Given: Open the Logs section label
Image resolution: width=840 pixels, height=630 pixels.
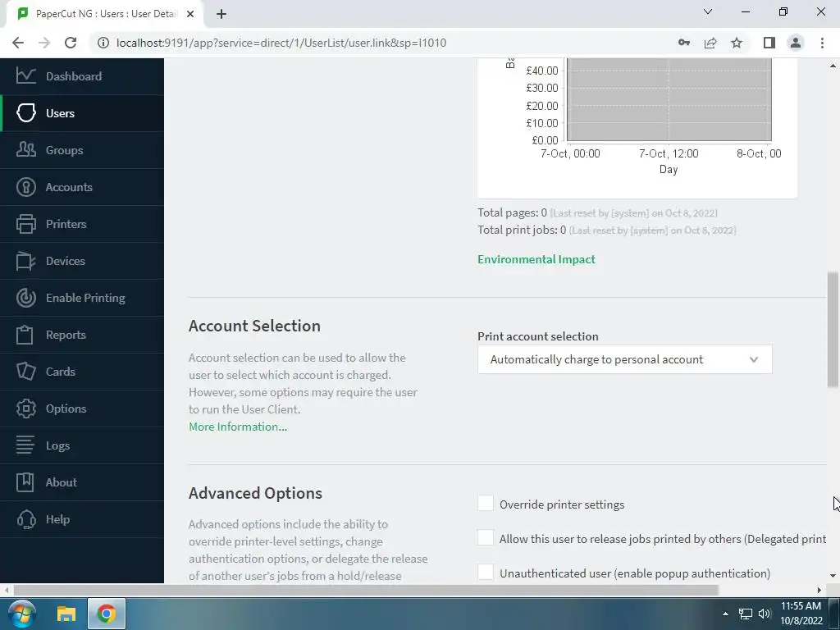Looking at the screenshot, I should (x=58, y=445).
